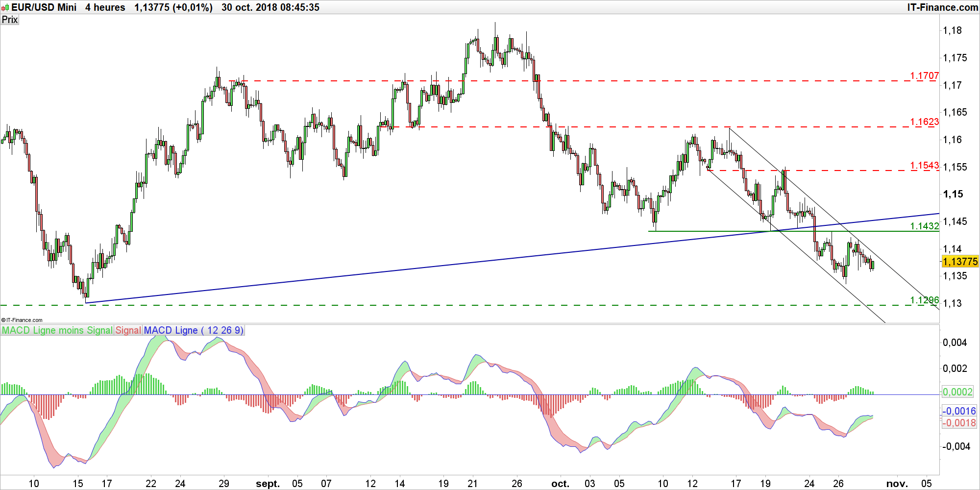Click the 1.1543 resistance level label
Screen dimensions: 980x490
tap(924, 165)
